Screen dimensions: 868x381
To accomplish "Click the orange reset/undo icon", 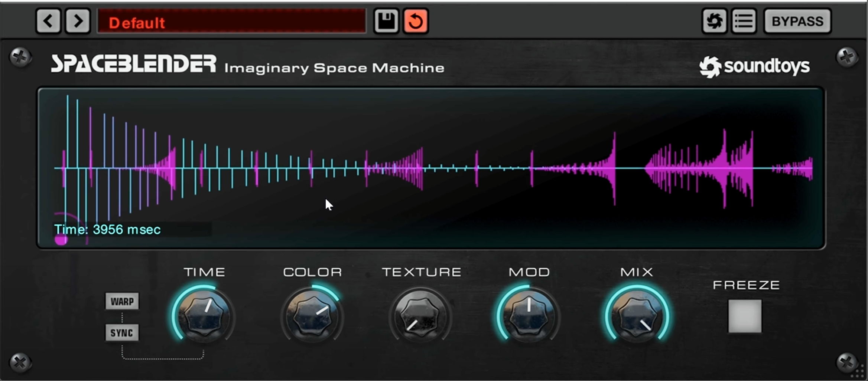I will coord(416,21).
